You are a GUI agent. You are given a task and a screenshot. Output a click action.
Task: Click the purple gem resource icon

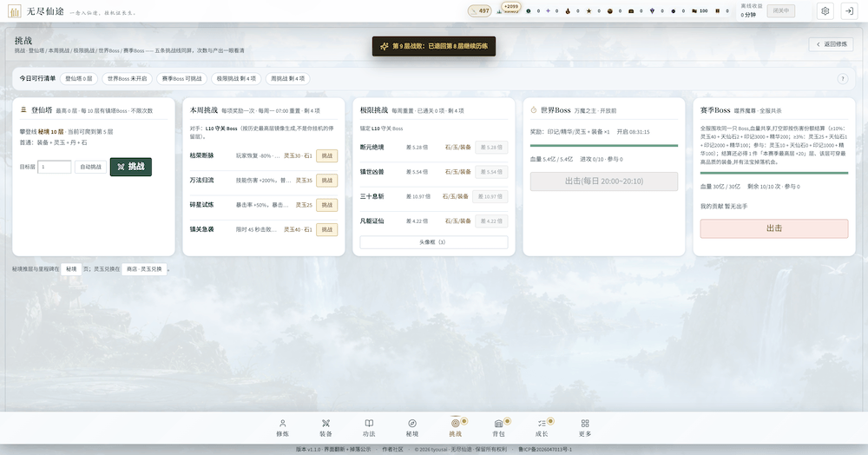point(652,10)
